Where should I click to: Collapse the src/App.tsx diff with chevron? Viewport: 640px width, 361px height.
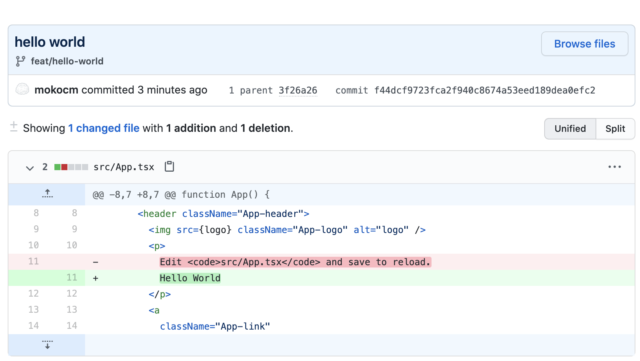click(29, 167)
